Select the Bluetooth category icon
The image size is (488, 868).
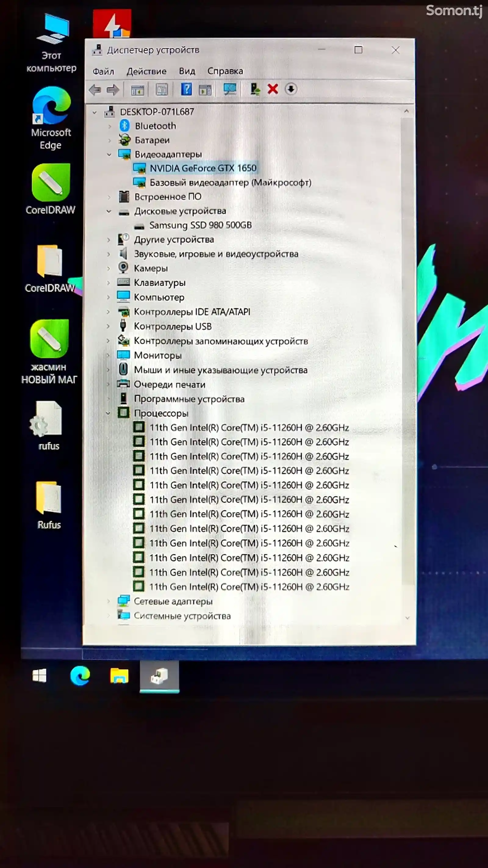tap(125, 126)
